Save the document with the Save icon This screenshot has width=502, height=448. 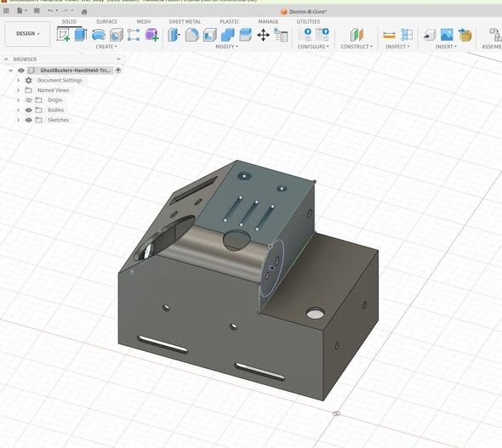pos(37,11)
